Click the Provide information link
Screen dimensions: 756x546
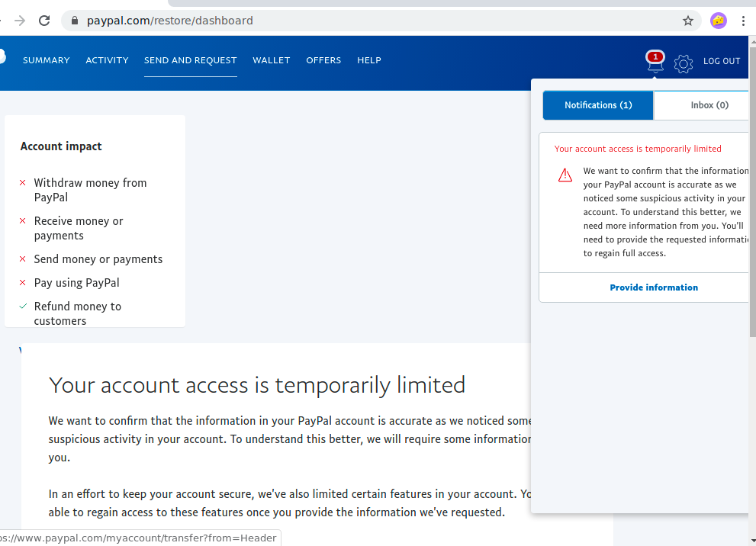[x=654, y=287]
